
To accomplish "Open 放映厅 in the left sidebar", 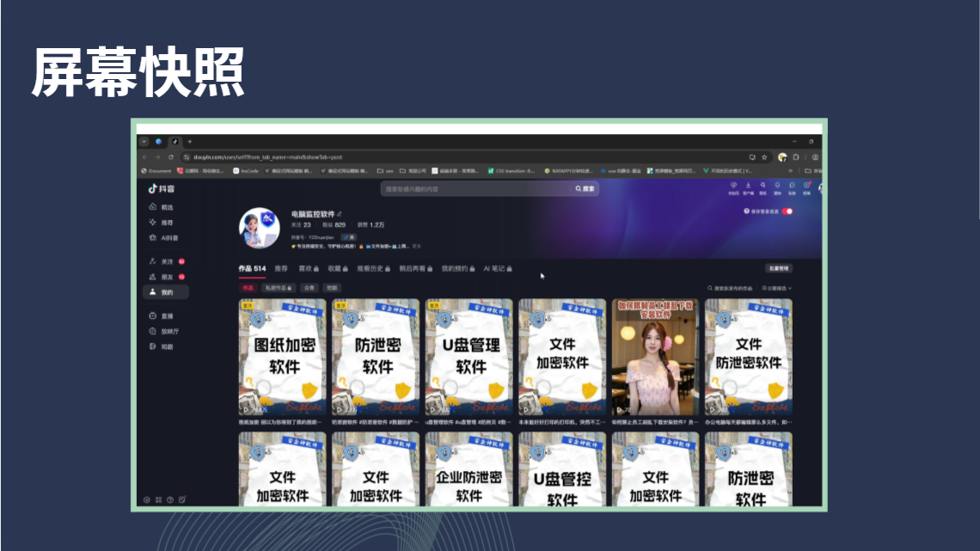I will click(164, 331).
